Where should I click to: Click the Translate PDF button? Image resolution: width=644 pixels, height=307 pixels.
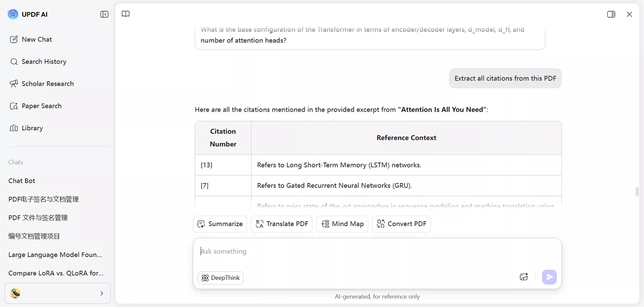(281, 224)
